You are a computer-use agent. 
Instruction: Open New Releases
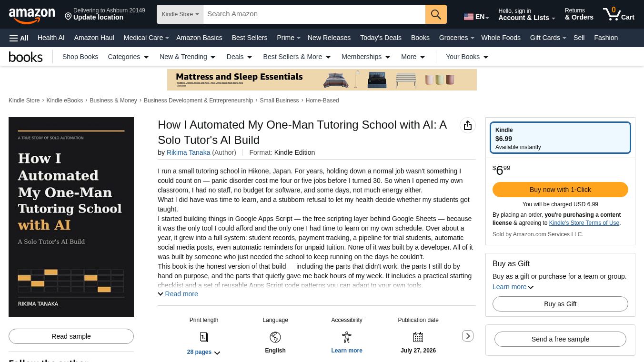pos(329,38)
